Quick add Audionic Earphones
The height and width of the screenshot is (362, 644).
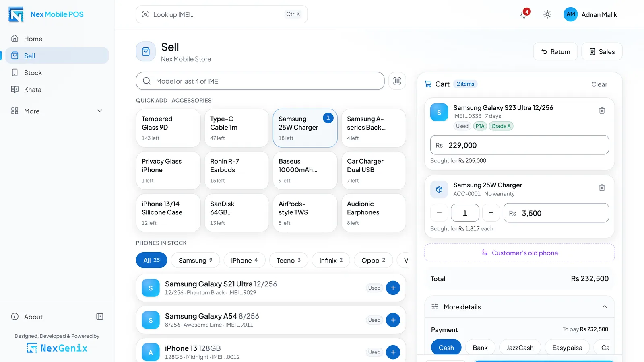(374, 213)
